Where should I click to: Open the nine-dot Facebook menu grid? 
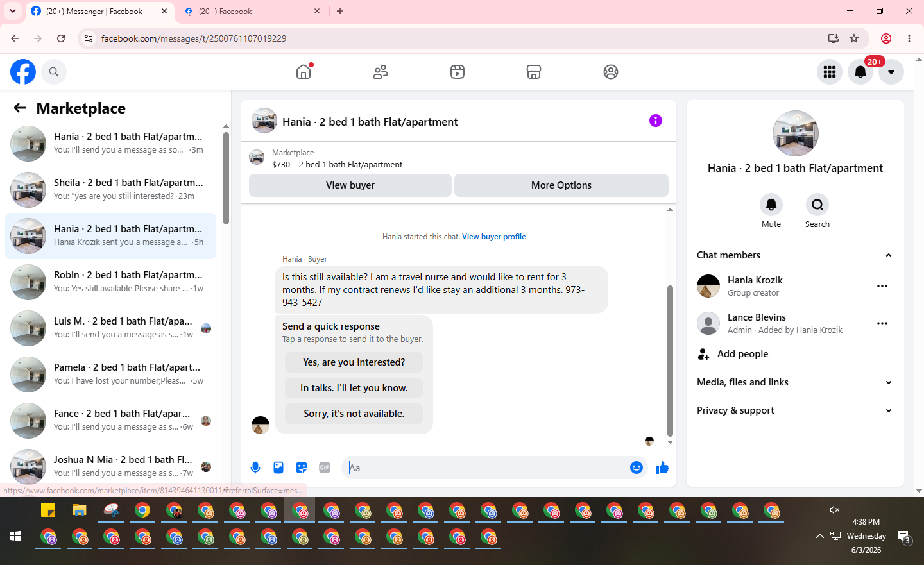click(830, 72)
